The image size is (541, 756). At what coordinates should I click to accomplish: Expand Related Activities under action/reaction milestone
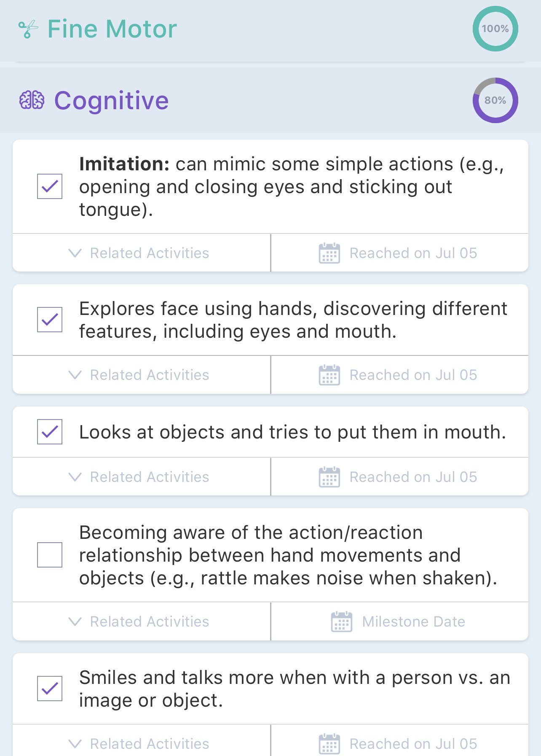coord(139,621)
